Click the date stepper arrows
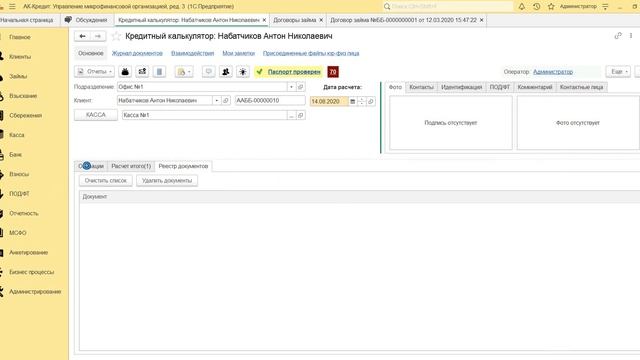640x360 pixels. [362, 101]
